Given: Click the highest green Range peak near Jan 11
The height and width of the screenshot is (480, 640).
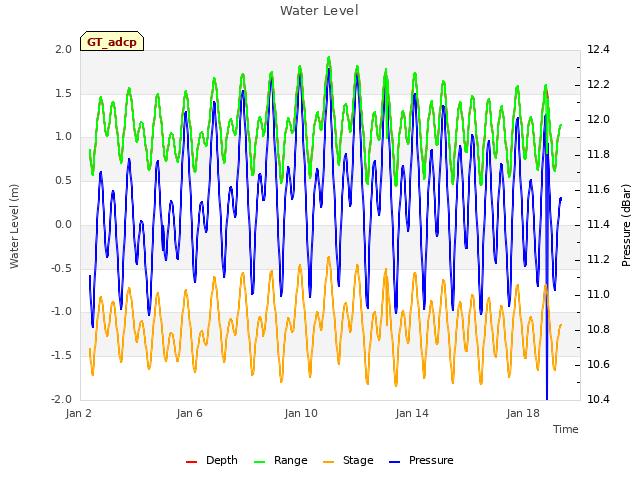Looking at the screenshot, I should tap(329, 60).
